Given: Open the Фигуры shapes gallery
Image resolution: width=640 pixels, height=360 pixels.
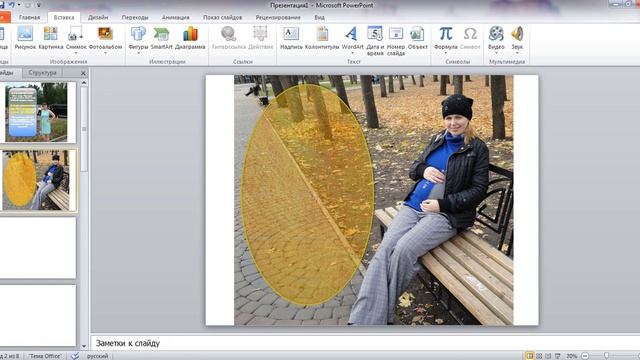Looking at the screenshot, I should coord(138,38).
